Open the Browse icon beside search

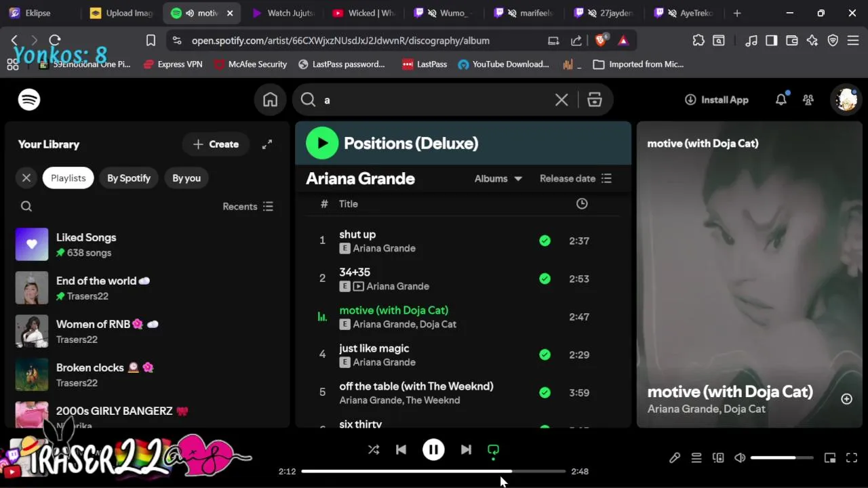pos(595,100)
